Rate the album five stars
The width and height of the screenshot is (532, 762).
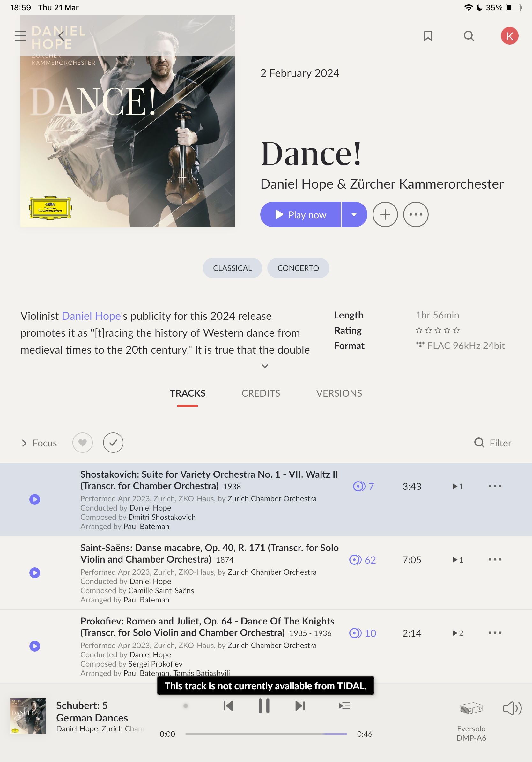click(456, 330)
